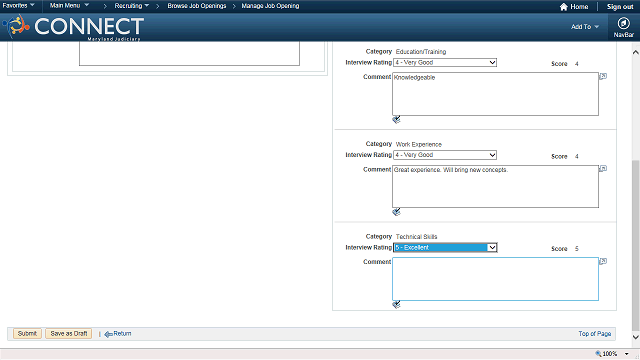640x360 pixels.
Task: Open the Main Menu
Action: pyautogui.click(x=69, y=5)
